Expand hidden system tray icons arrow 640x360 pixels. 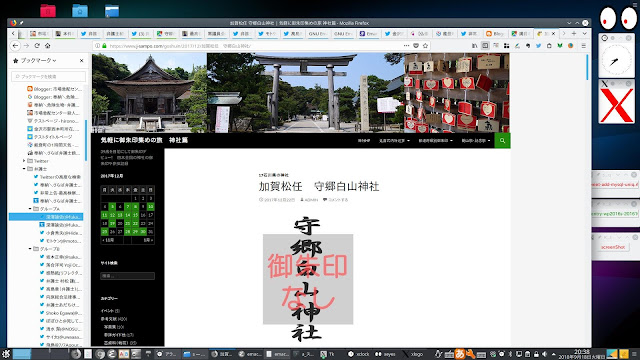(553, 354)
